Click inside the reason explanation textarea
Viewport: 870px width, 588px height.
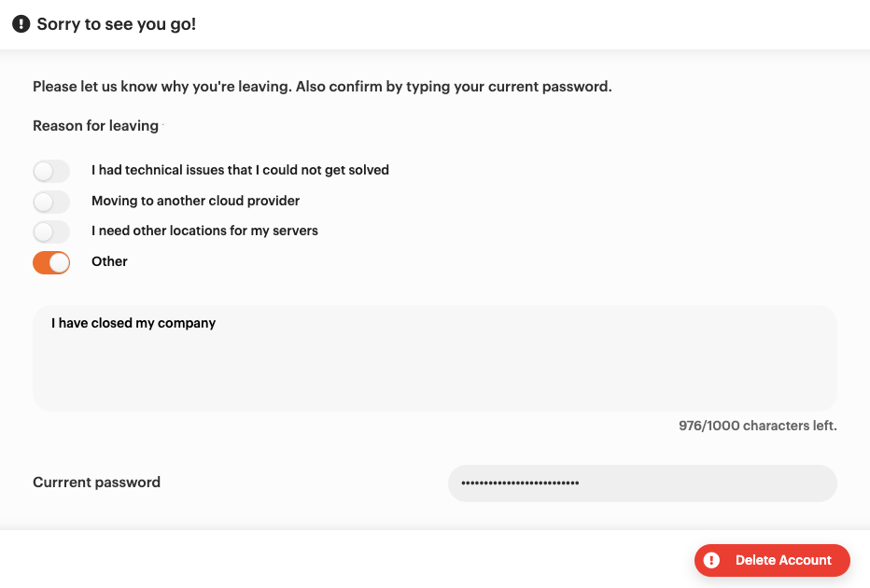[x=434, y=364]
